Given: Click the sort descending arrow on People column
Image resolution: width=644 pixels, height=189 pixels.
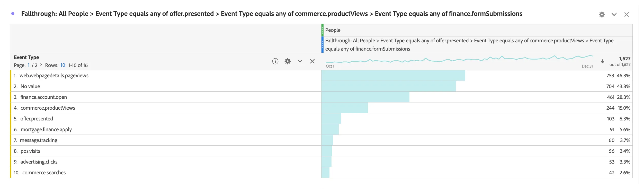Looking at the screenshot, I should tap(602, 61).
